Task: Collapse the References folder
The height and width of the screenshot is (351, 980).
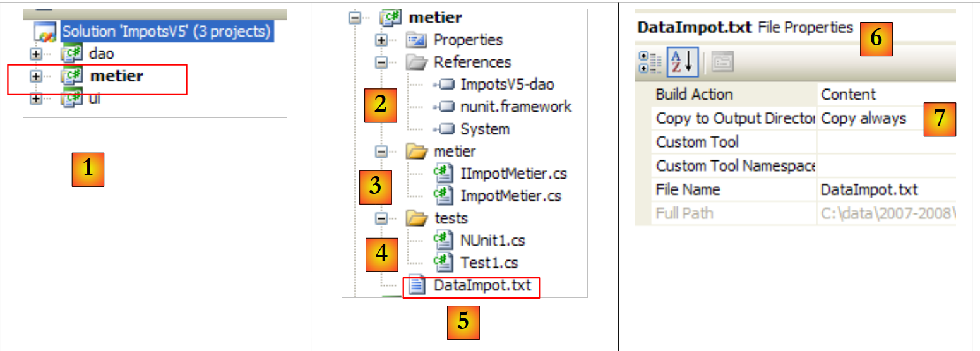Action: point(381,62)
